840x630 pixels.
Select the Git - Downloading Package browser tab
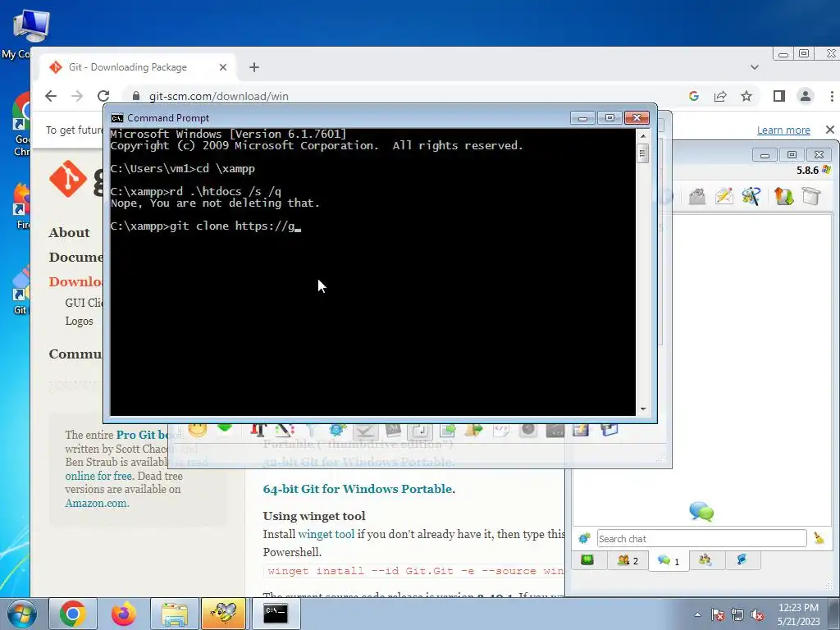(x=137, y=67)
